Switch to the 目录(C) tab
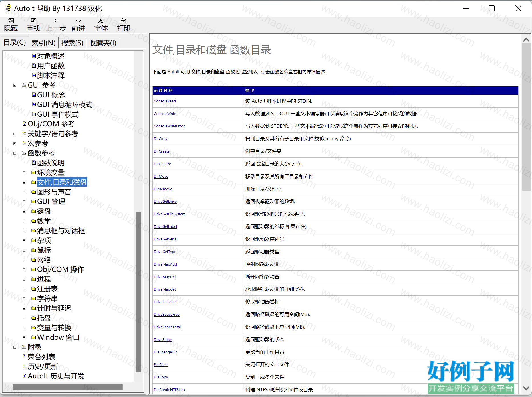The height and width of the screenshot is (397, 532). tap(15, 43)
